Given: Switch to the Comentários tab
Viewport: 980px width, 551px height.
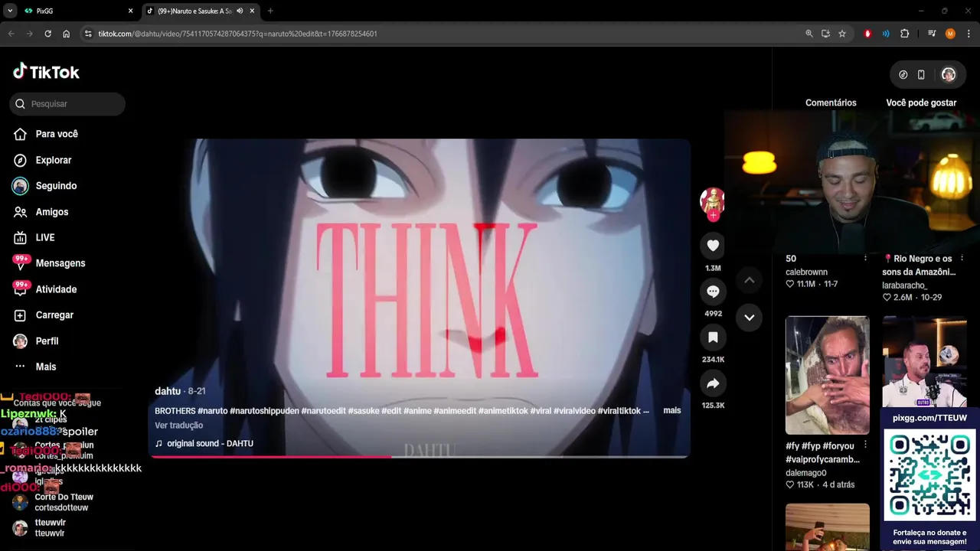Looking at the screenshot, I should pyautogui.click(x=831, y=103).
